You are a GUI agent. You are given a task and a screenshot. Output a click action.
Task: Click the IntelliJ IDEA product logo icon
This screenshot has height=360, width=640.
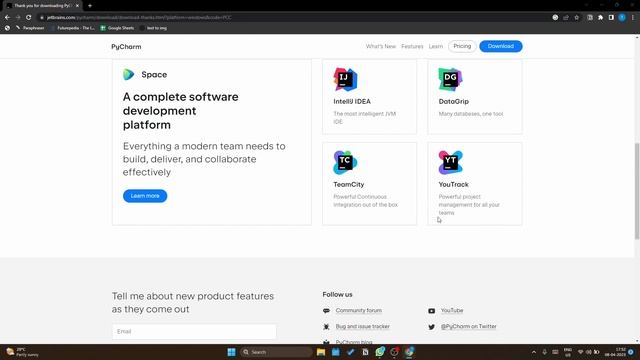coord(345,79)
